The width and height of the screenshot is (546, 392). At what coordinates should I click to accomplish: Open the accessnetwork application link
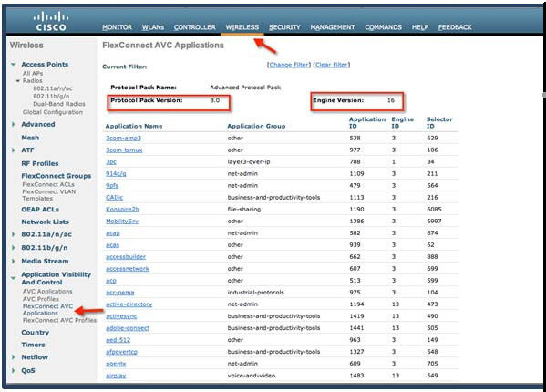click(128, 269)
